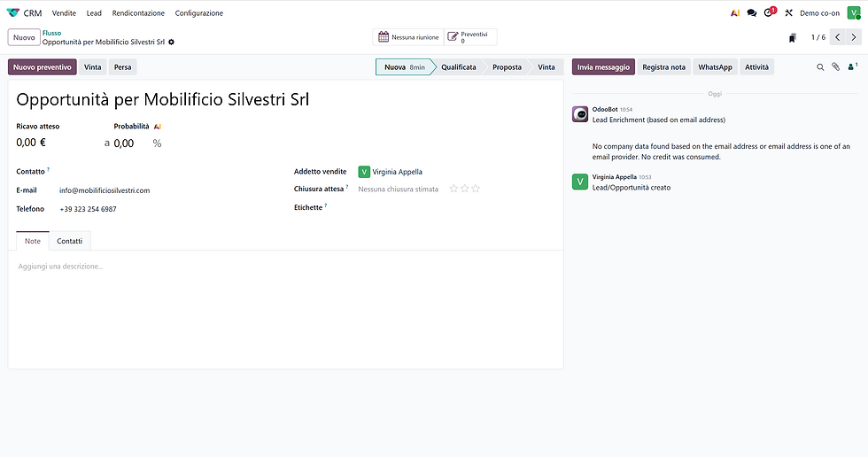Click the calendar icon for Nessuna riunione
The width and height of the screenshot is (868, 457).
(383, 37)
